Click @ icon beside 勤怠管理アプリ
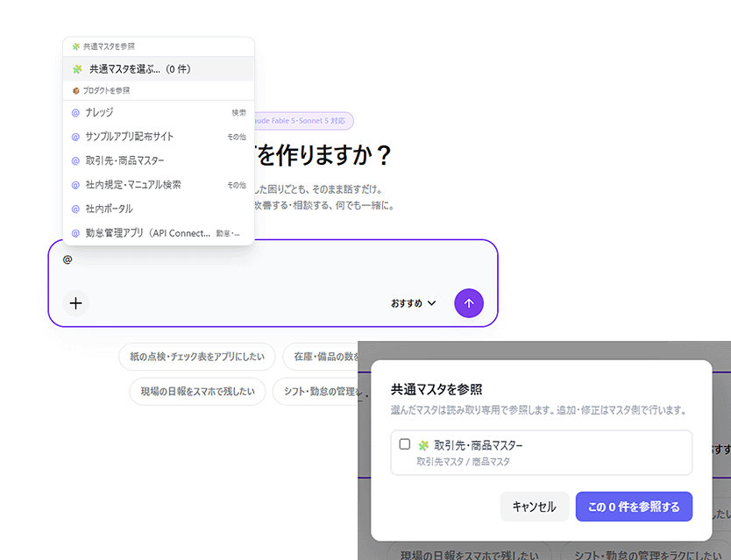Viewport: 731px width, 560px height. [75, 233]
